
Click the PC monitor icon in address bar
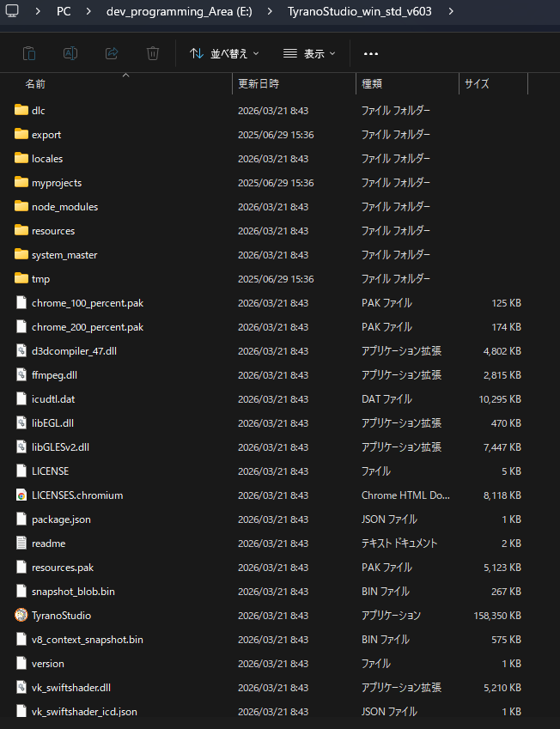(12, 12)
